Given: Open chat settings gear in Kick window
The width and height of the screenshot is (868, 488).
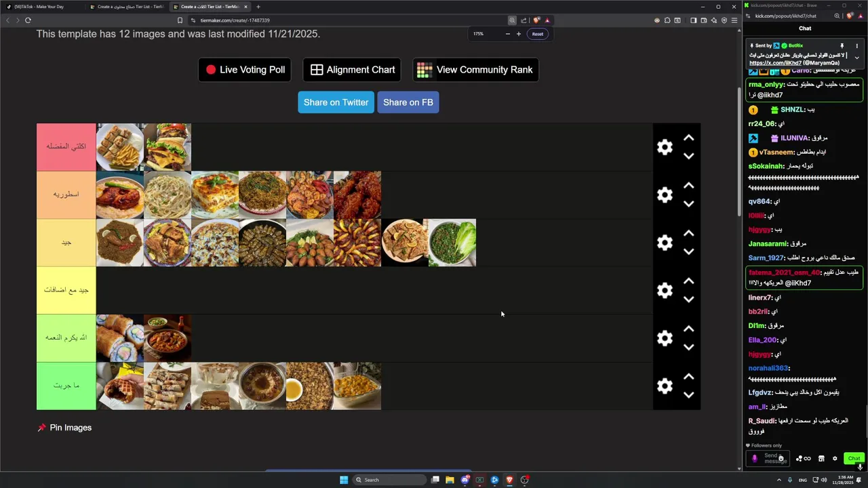Looking at the screenshot, I should (835, 459).
